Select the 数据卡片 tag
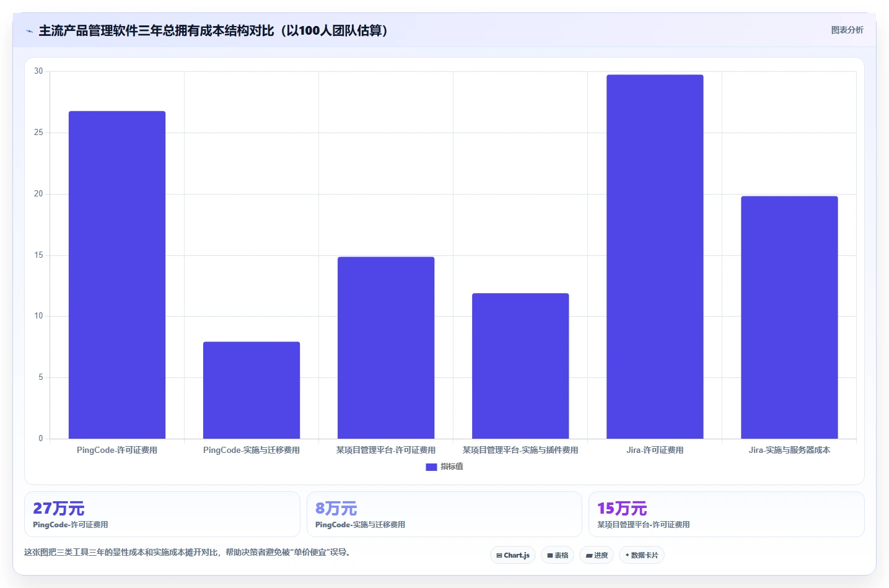Image resolution: width=889 pixels, height=588 pixels. pos(642,555)
